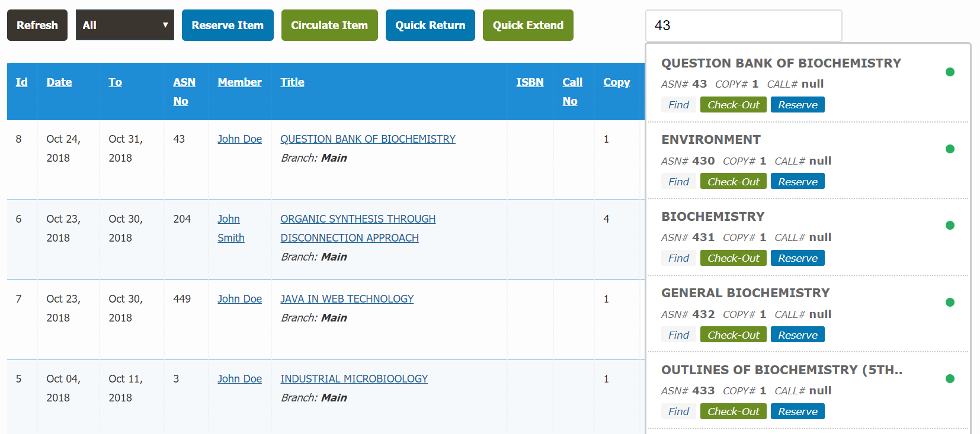
Task: Click green availability dot for ENVIRONMENT result
Action: 950,149
